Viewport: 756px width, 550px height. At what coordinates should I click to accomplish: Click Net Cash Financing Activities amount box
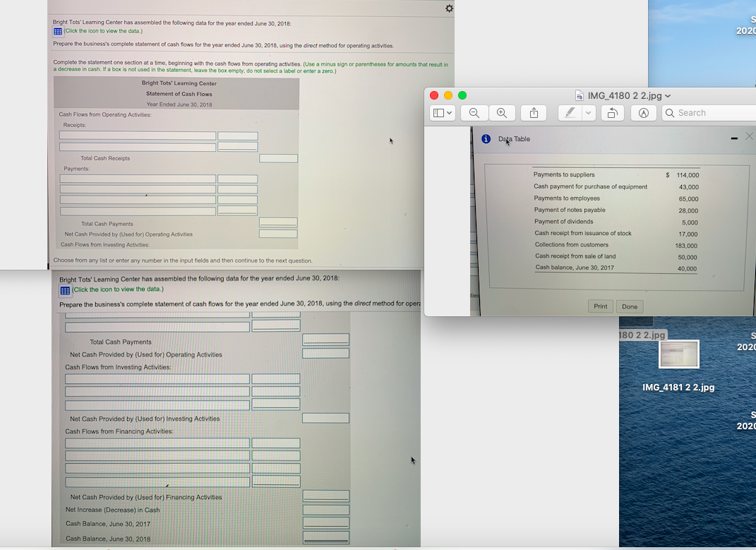325,496
